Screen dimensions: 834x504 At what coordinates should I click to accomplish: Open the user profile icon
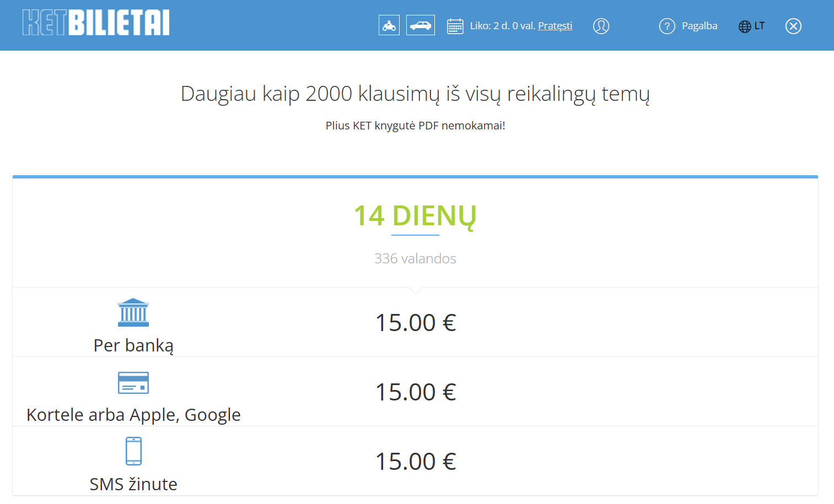(x=601, y=26)
